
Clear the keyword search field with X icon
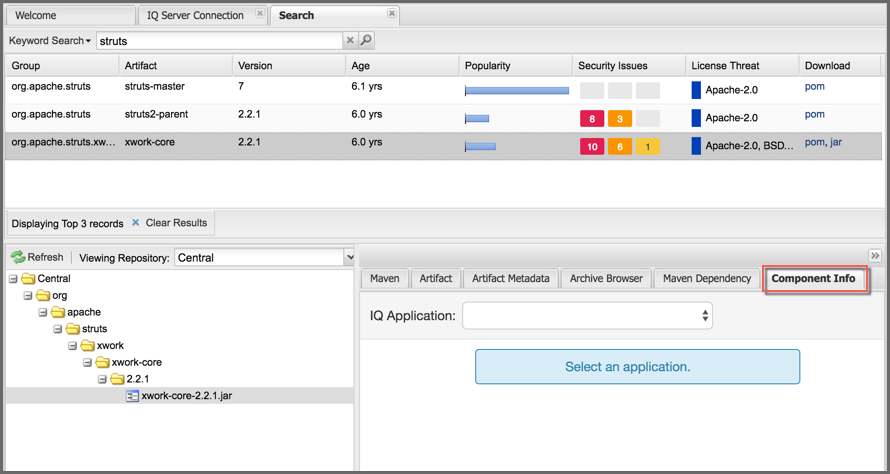pos(350,40)
